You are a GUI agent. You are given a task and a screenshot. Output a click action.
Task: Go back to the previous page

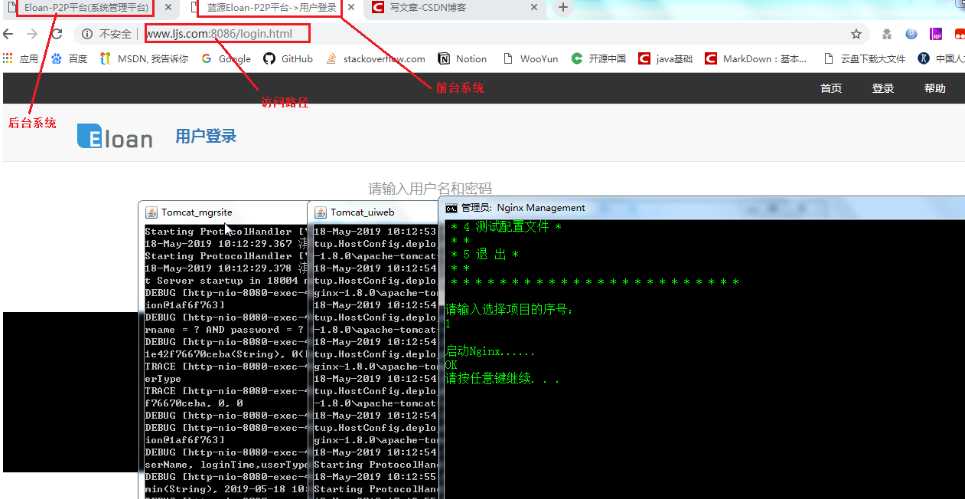tap(9, 34)
